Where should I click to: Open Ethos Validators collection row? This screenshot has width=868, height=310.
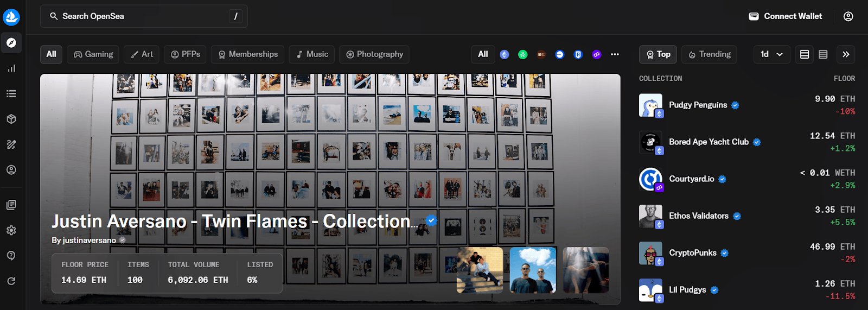tap(747, 216)
